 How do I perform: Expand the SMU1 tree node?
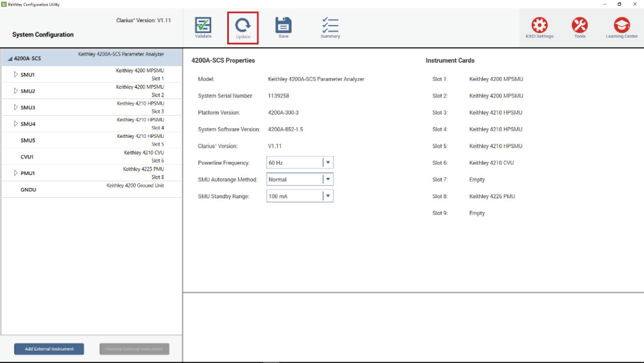click(16, 75)
